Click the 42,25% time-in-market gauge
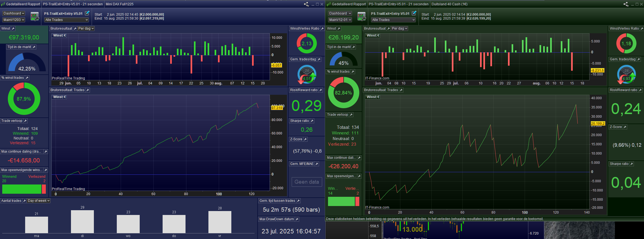Viewport: 644px width, 239px height. (27, 62)
